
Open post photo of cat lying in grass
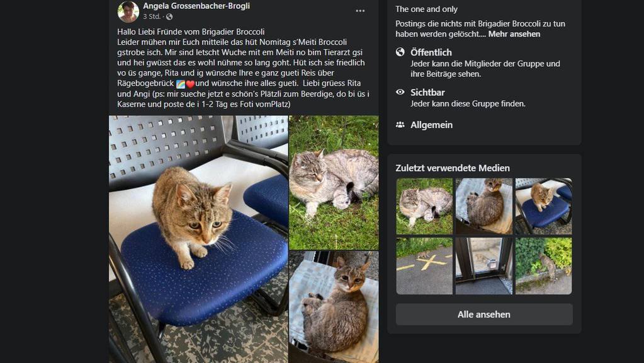pos(334,183)
